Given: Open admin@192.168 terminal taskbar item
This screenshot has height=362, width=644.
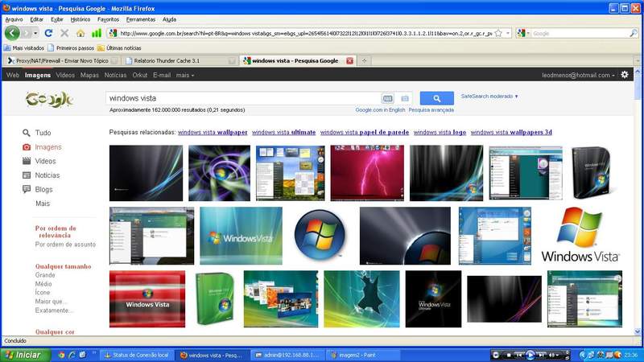Looking at the screenshot, I should (288, 355).
